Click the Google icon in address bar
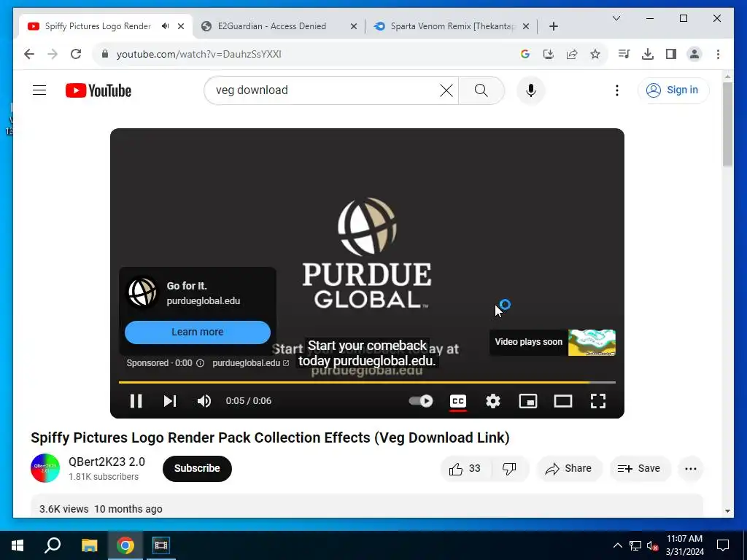747x560 pixels. (525, 54)
